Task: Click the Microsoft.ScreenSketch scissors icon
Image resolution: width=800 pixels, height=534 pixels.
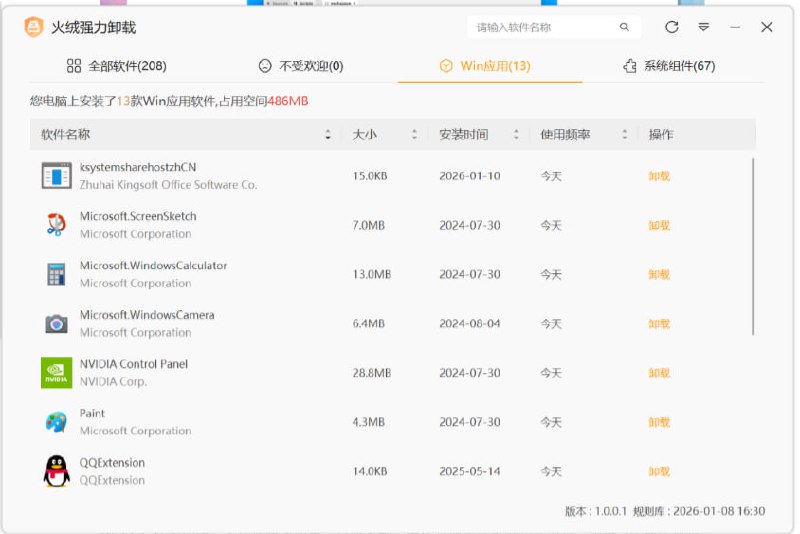Action: (56, 224)
